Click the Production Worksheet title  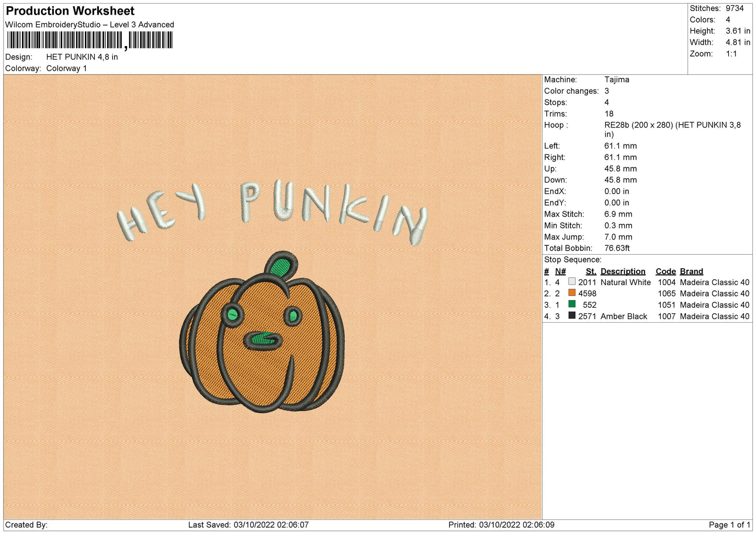click(x=70, y=11)
